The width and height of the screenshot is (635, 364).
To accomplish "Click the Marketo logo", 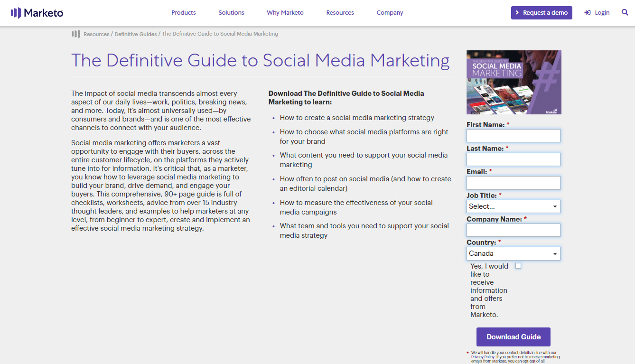I will [x=37, y=13].
